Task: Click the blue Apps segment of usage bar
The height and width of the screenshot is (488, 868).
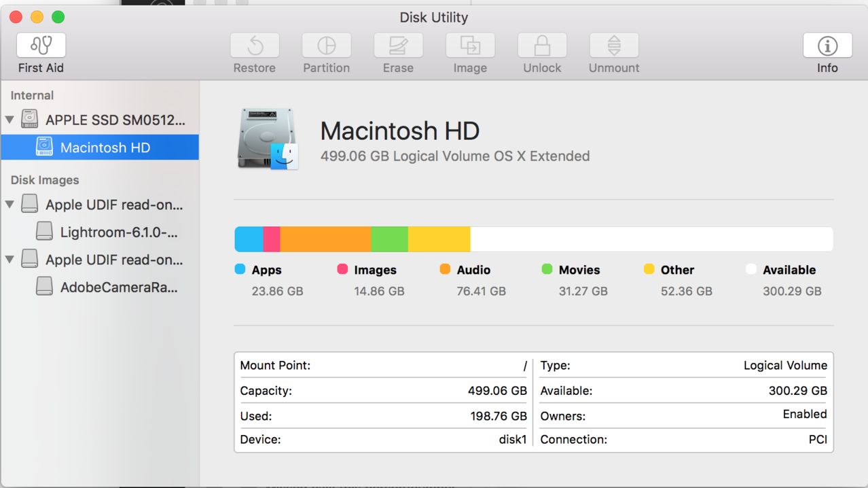Action: coord(249,239)
